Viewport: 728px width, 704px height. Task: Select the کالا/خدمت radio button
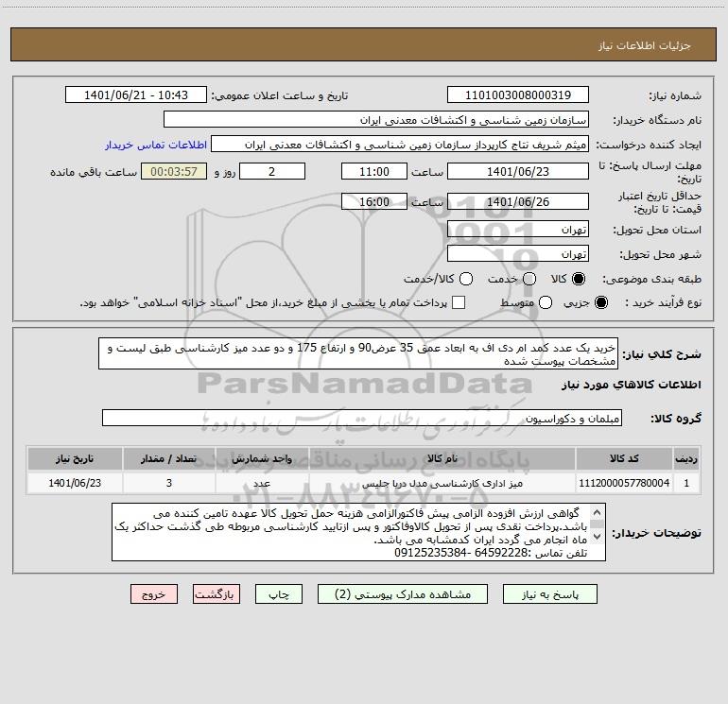pyautogui.click(x=466, y=279)
